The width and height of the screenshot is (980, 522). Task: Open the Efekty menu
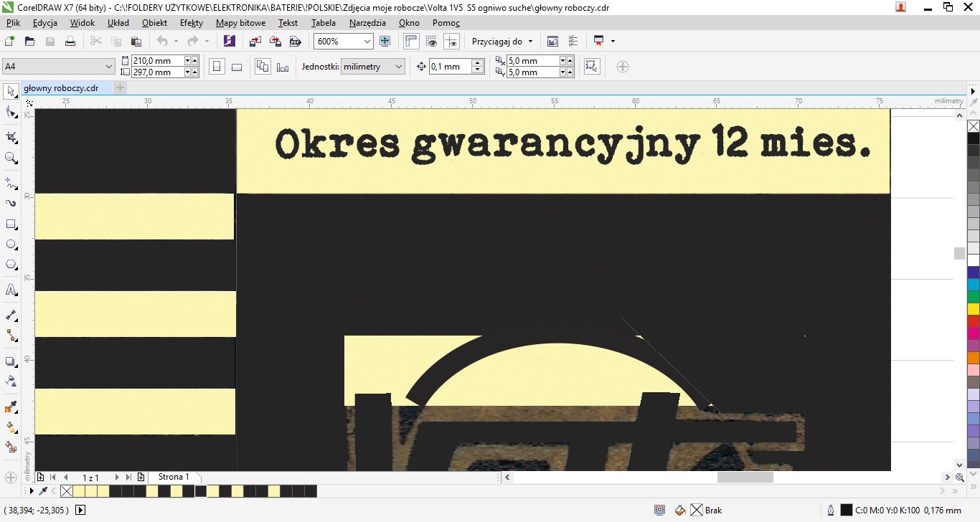192,23
